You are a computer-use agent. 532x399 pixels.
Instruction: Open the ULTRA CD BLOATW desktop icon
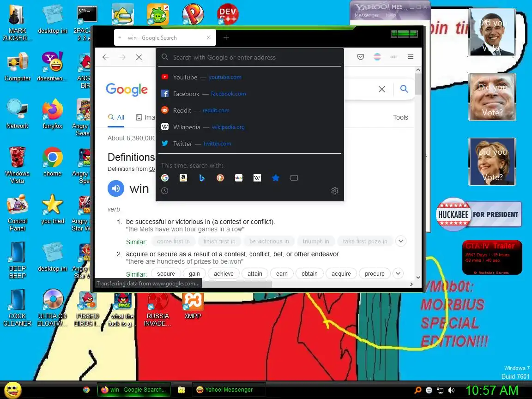[52, 308]
